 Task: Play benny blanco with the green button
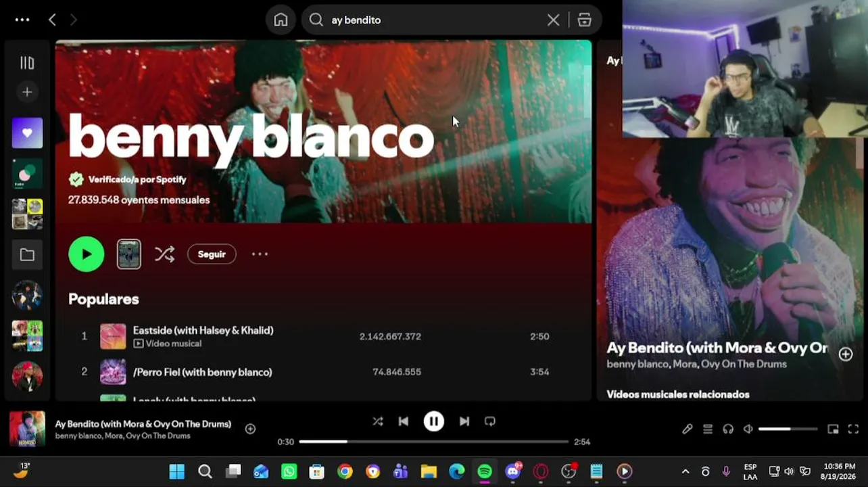coord(87,254)
